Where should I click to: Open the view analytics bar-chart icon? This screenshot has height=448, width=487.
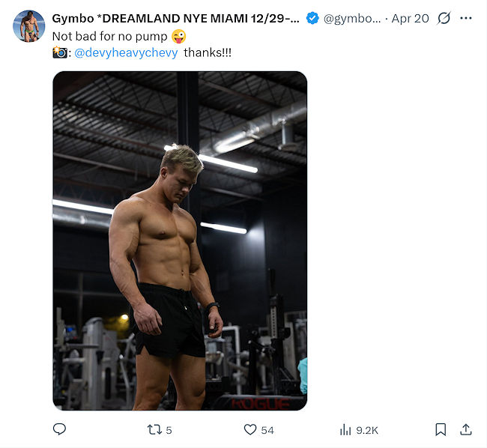coord(345,429)
